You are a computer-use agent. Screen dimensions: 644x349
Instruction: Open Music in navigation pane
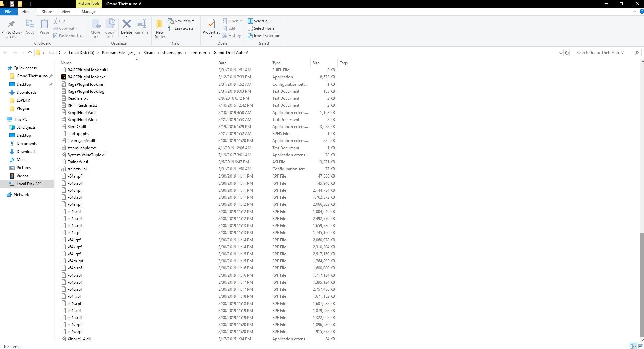[22, 160]
